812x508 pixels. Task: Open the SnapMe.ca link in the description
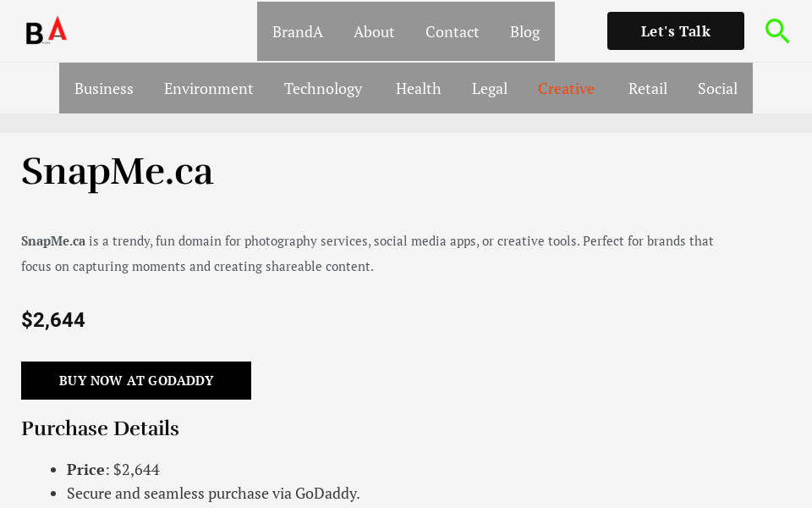tap(53, 240)
